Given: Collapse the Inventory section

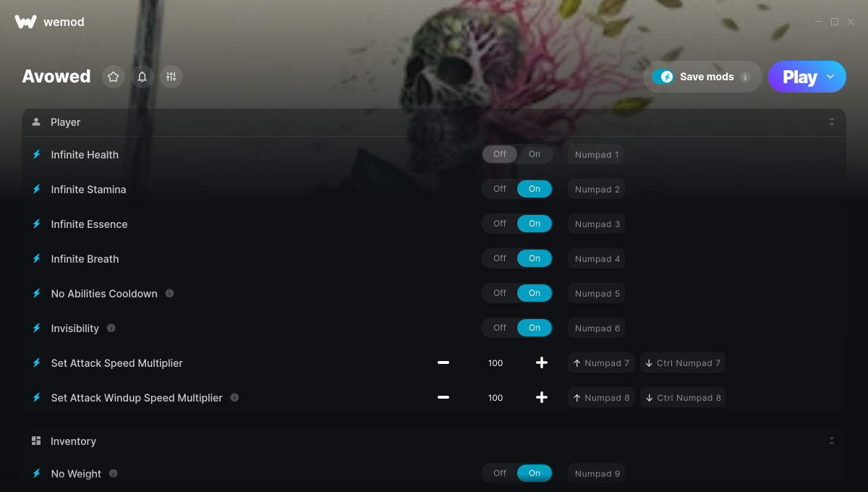Looking at the screenshot, I should [832, 441].
